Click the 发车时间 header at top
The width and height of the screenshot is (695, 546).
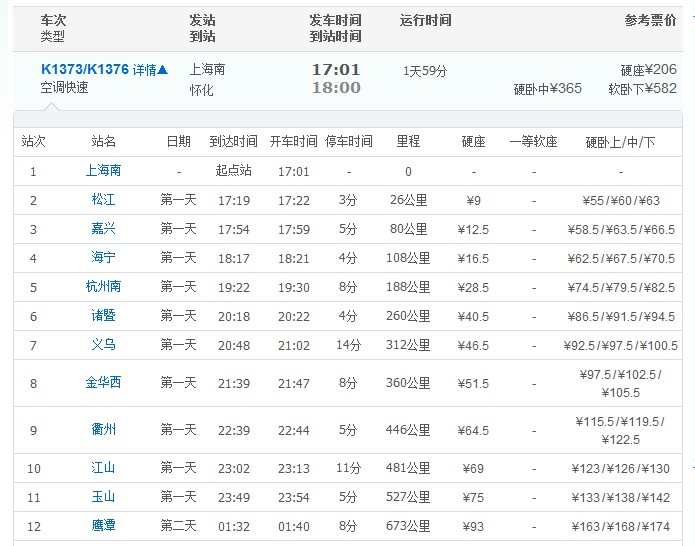click(x=335, y=21)
